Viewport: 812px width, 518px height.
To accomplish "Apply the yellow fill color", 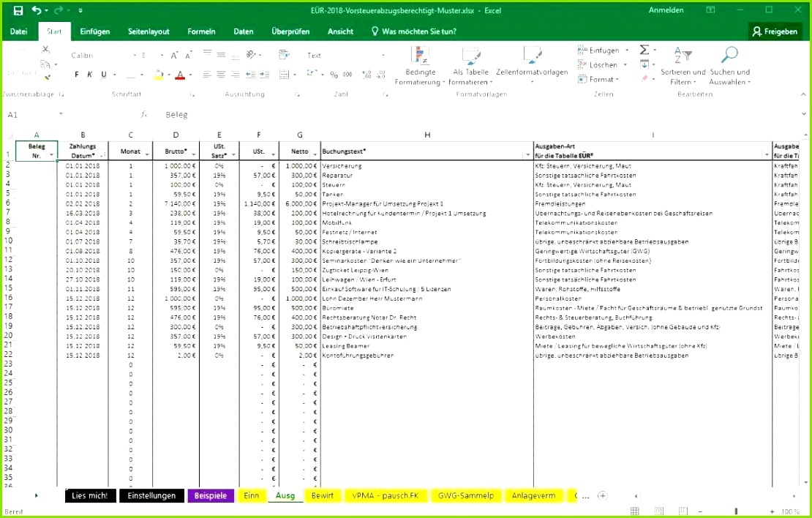I will point(159,75).
